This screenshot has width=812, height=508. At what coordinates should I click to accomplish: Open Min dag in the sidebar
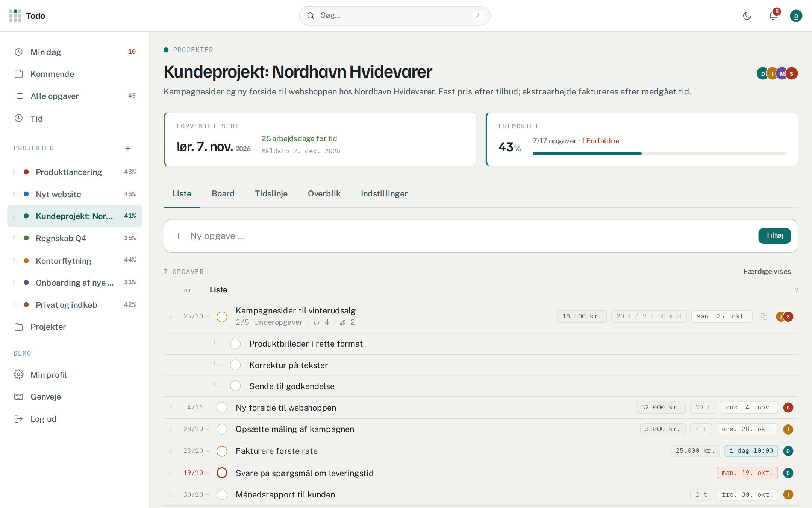(x=75, y=52)
